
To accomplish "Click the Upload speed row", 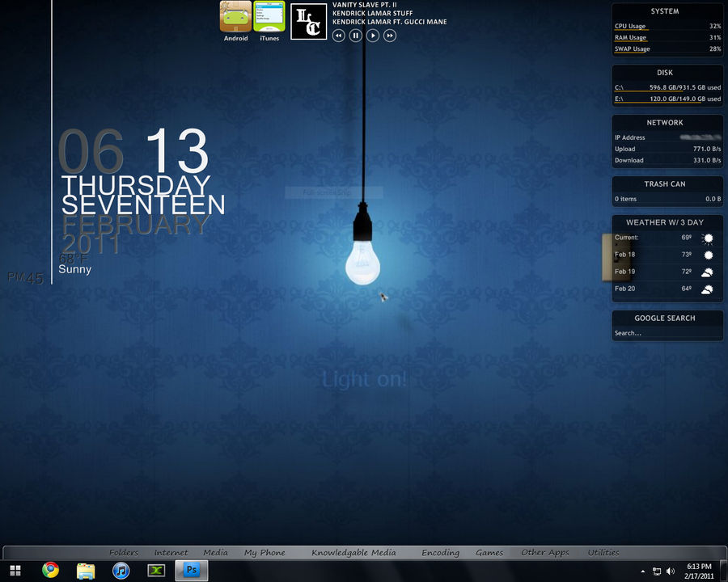I will [667, 149].
